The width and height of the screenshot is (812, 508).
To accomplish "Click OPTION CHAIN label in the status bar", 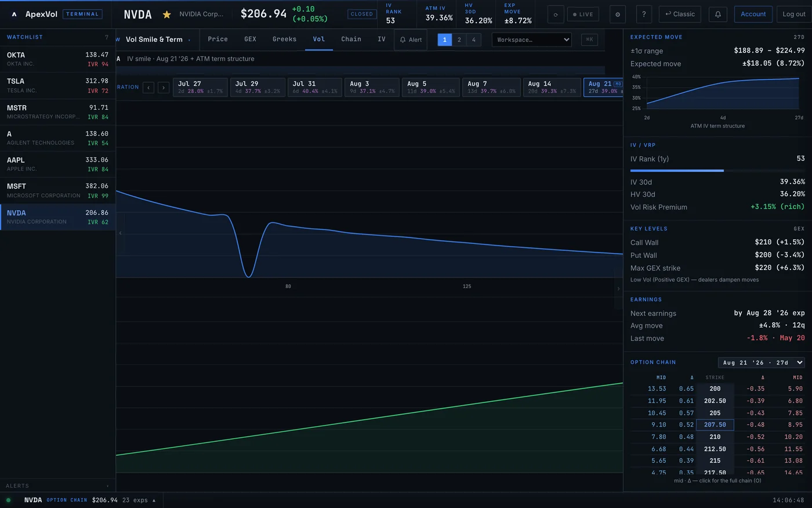I will coord(67,500).
